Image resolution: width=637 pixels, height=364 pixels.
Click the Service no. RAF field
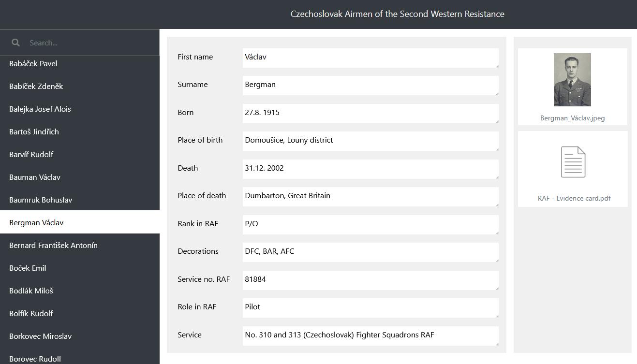370,280
